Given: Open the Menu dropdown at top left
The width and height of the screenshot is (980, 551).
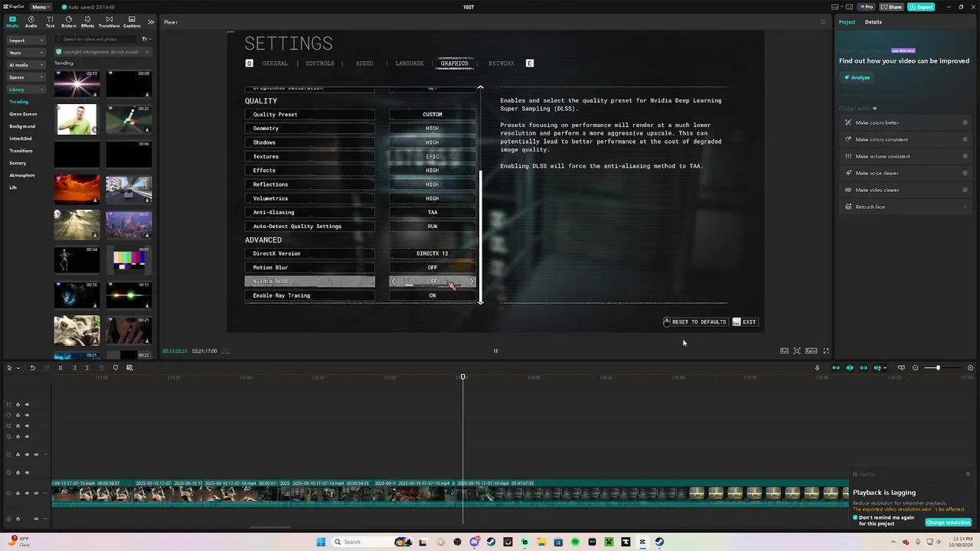Looking at the screenshot, I should click(41, 7).
